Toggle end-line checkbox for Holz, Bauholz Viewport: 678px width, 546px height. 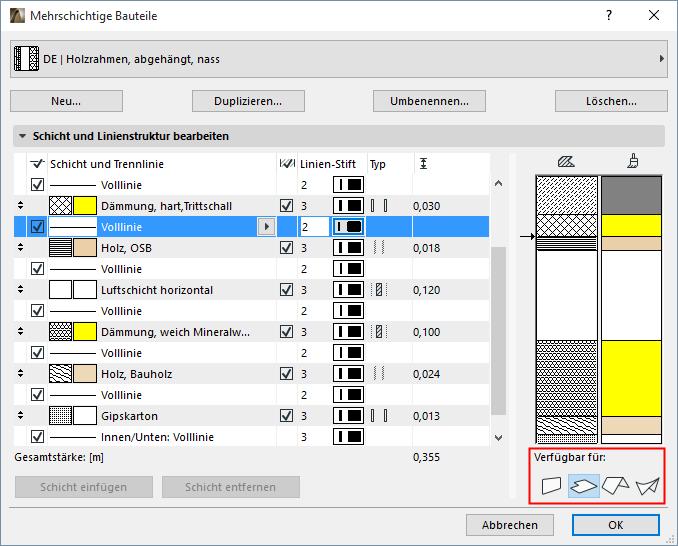coord(287,374)
